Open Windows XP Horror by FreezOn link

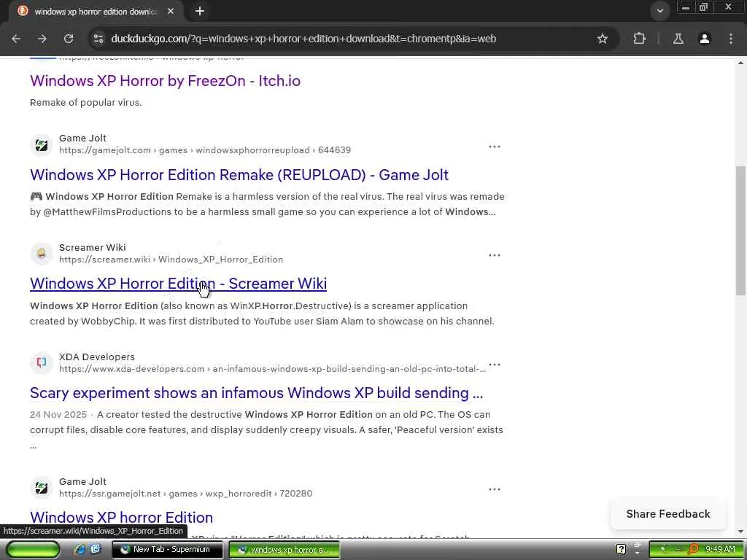click(x=166, y=80)
